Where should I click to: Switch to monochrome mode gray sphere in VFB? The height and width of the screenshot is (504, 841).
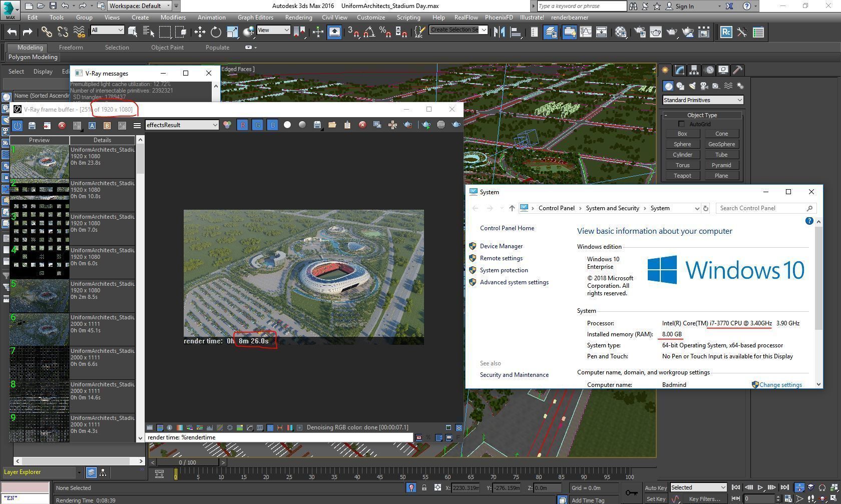(x=302, y=125)
